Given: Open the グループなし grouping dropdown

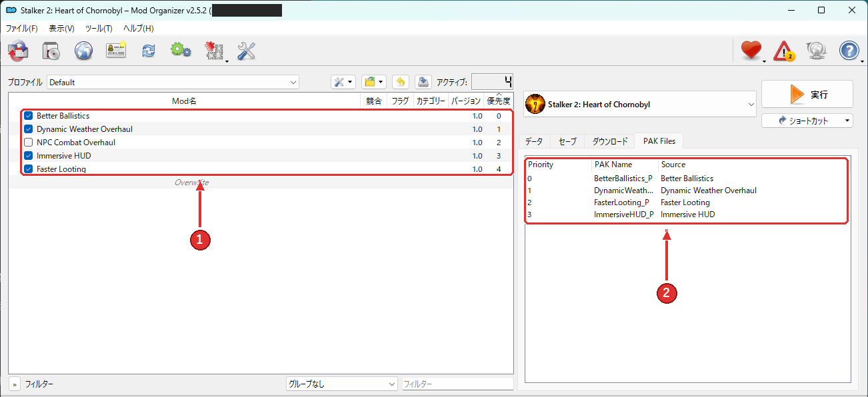Looking at the screenshot, I should pos(342,384).
